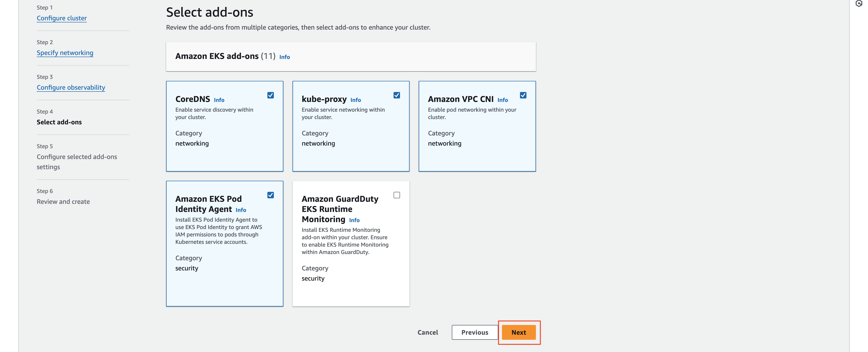Open Info link beside Amazon EKS add-ons
868x352 pixels.
(x=284, y=57)
